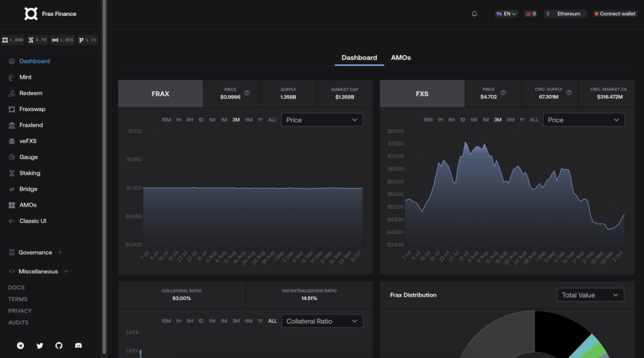Set FRAX chart range to 15M
This screenshot has width=644, height=358.
(x=166, y=120)
